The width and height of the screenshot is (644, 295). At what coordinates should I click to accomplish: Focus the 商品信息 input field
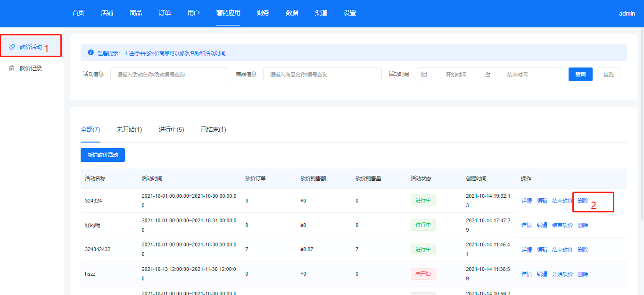[x=322, y=75]
